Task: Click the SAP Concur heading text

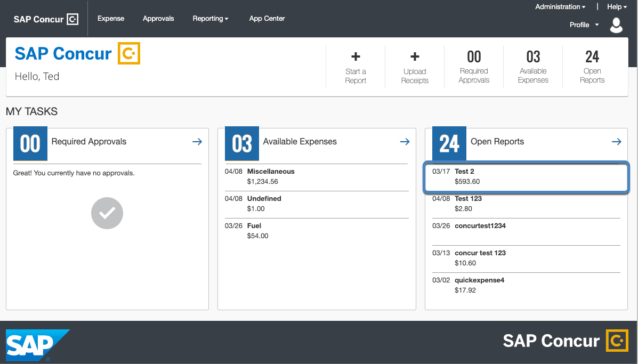Action: [63, 53]
